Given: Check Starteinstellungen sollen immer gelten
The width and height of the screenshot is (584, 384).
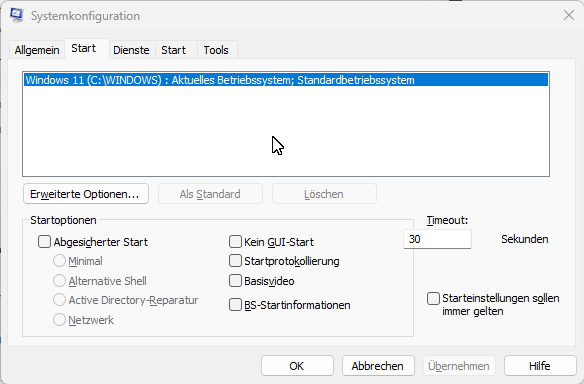Looking at the screenshot, I should click(x=433, y=298).
